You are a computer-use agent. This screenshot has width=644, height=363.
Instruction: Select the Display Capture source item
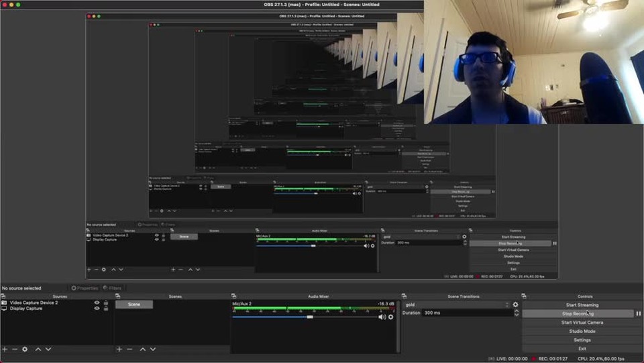click(26, 309)
